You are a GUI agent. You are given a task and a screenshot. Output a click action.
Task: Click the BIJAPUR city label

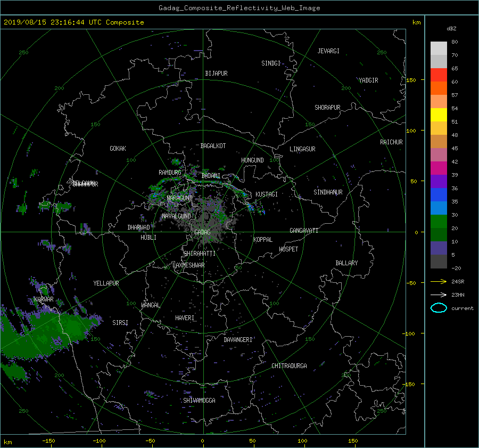point(216,74)
